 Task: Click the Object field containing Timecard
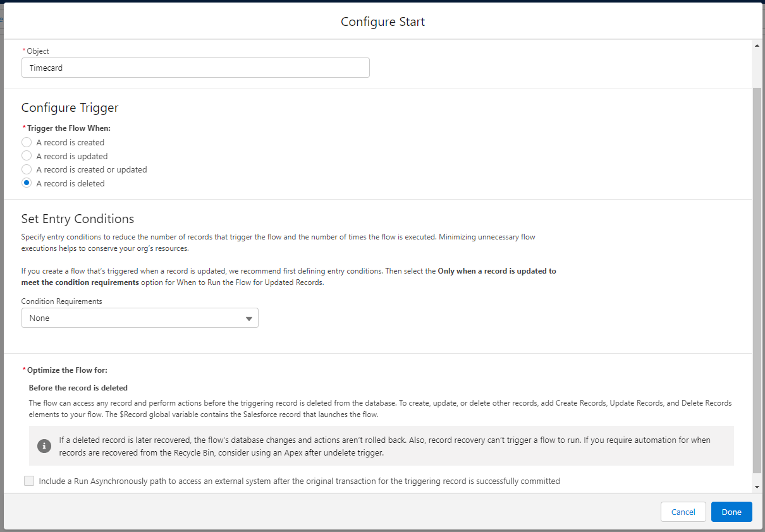195,68
